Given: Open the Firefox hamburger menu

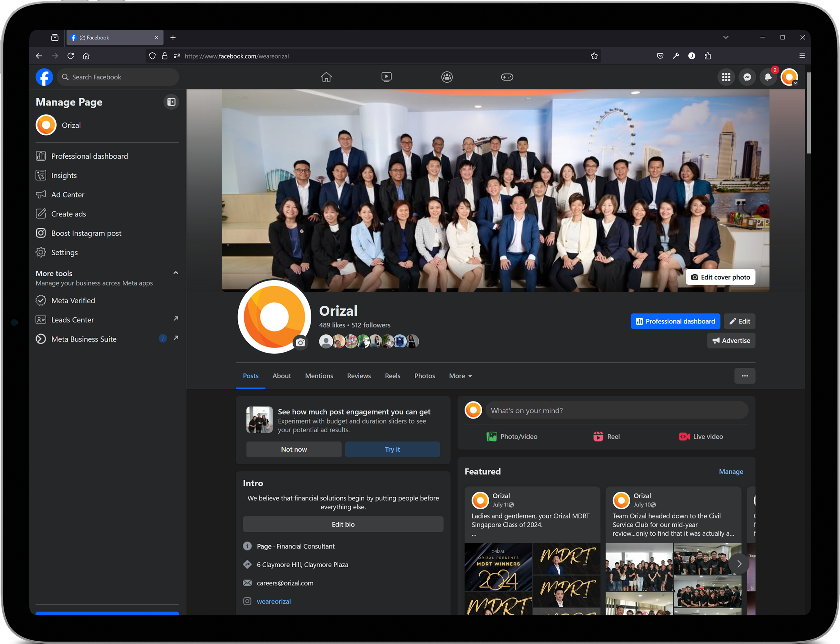Looking at the screenshot, I should pos(802,56).
